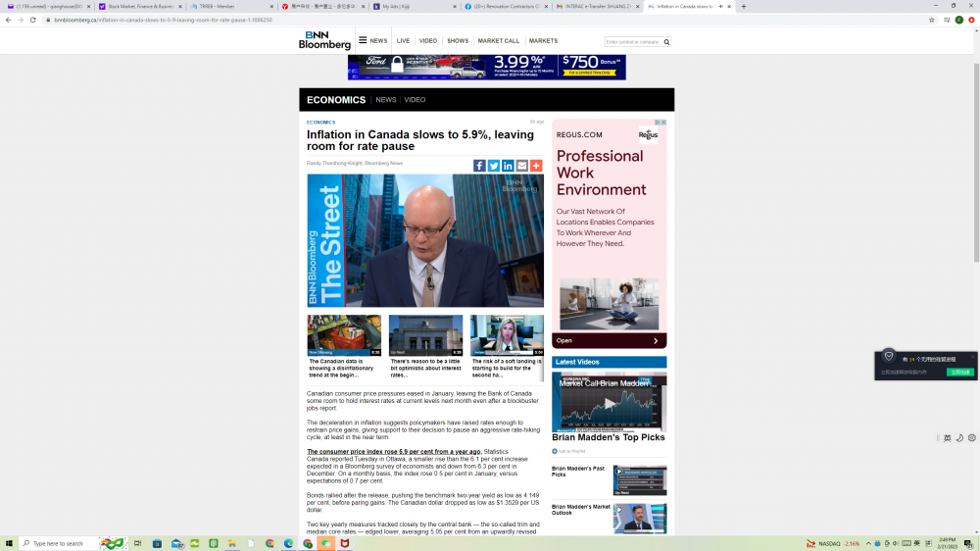Share article on Twitter
Image resolution: width=980 pixels, height=551 pixels.
(x=494, y=166)
